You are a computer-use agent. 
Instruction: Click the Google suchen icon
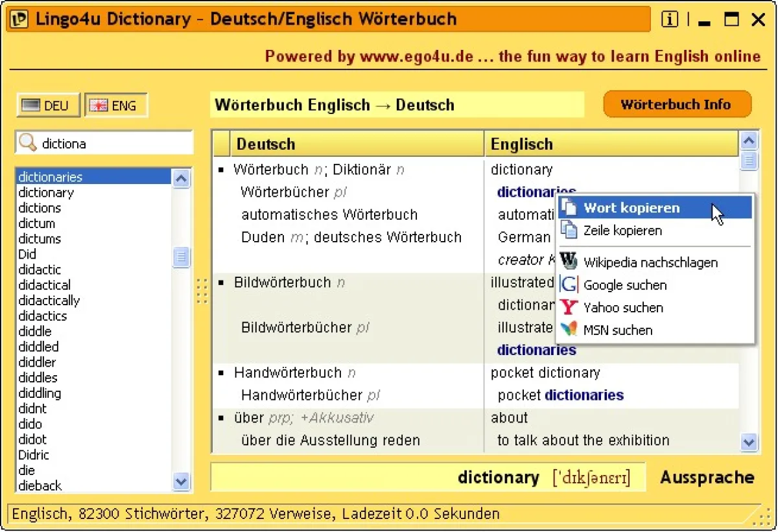click(x=568, y=284)
